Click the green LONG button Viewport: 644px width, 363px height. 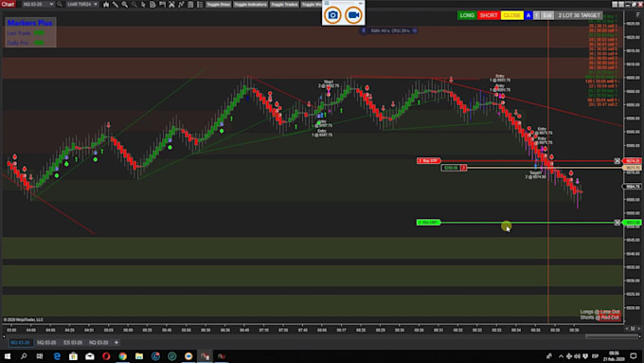coord(467,15)
